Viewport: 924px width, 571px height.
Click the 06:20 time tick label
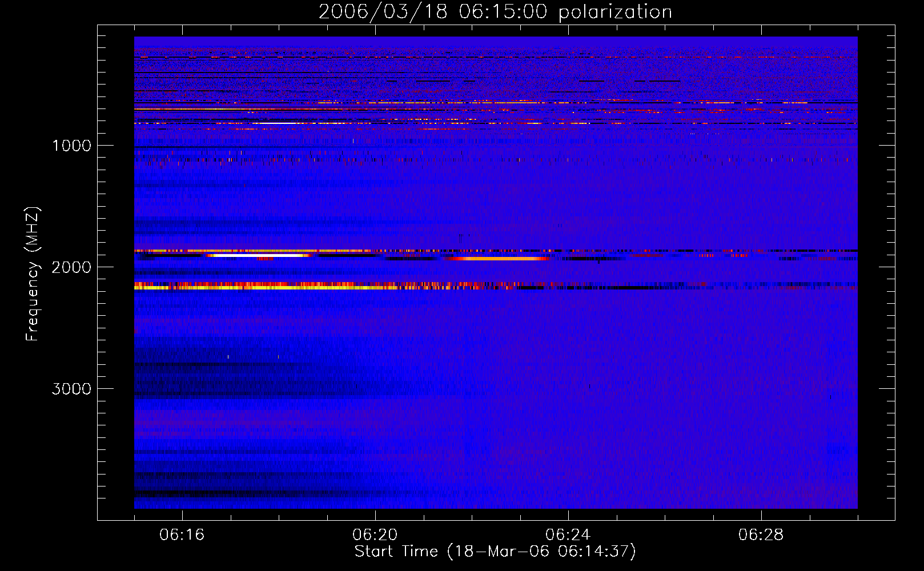(x=375, y=535)
